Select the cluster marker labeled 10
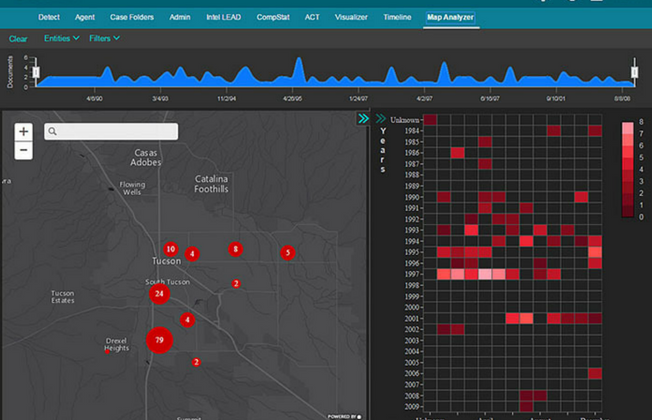 click(170, 249)
